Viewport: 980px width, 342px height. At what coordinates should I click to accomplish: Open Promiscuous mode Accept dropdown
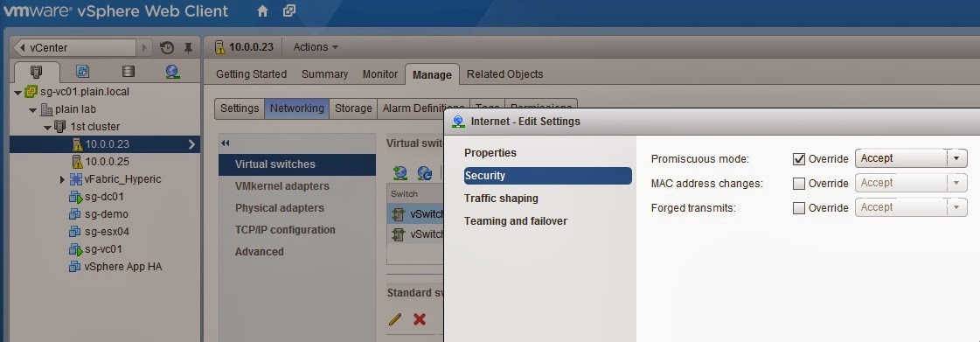click(x=911, y=158)
